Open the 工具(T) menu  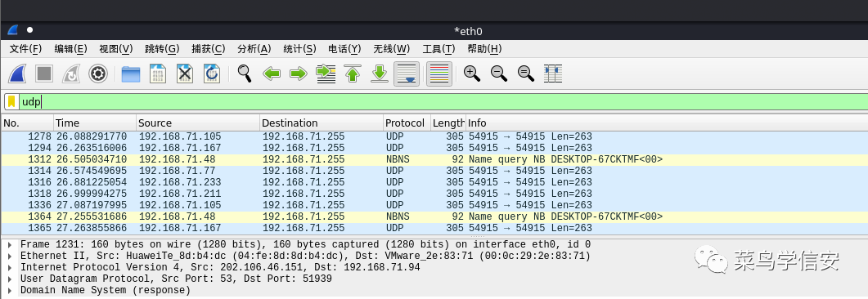pyautogui.click(x=438, y=49)
